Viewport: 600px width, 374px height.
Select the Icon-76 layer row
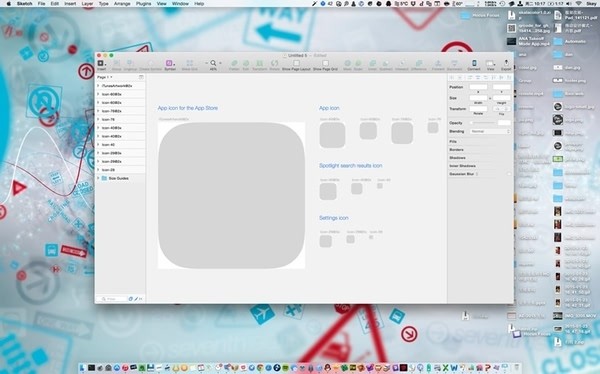[x=120, y=119]
